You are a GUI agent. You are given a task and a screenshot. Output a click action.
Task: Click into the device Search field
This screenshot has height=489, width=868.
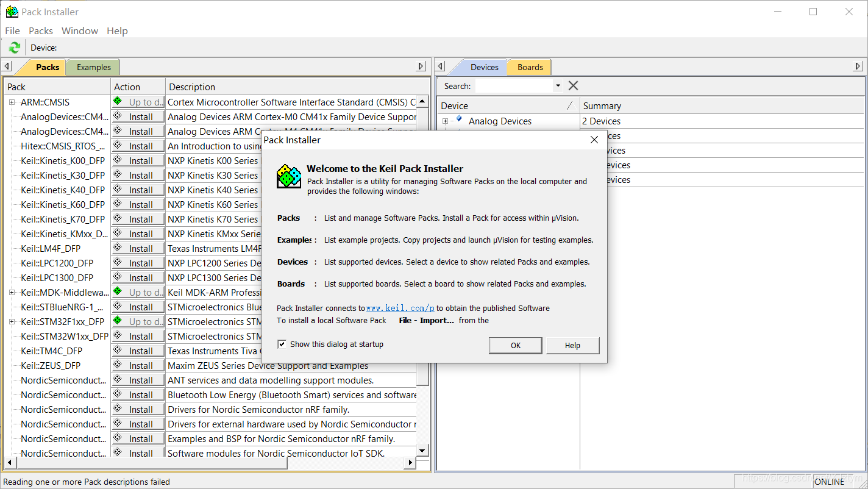(514, 86)
